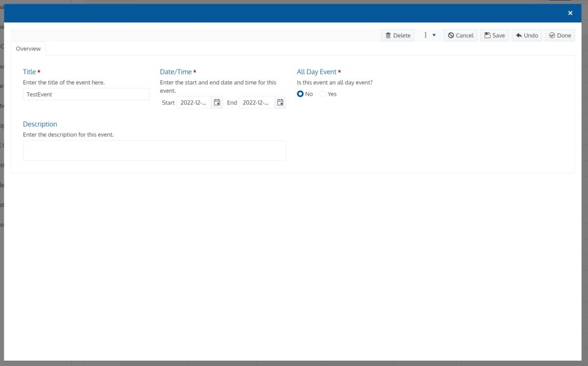Click the Description field label
This screenshot has height=366, width=588.
pyautogui.click(x=40, y=124)
